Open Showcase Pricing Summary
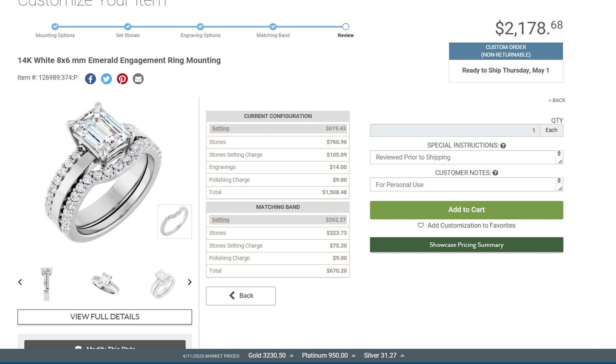 click(x=466, y=245)
